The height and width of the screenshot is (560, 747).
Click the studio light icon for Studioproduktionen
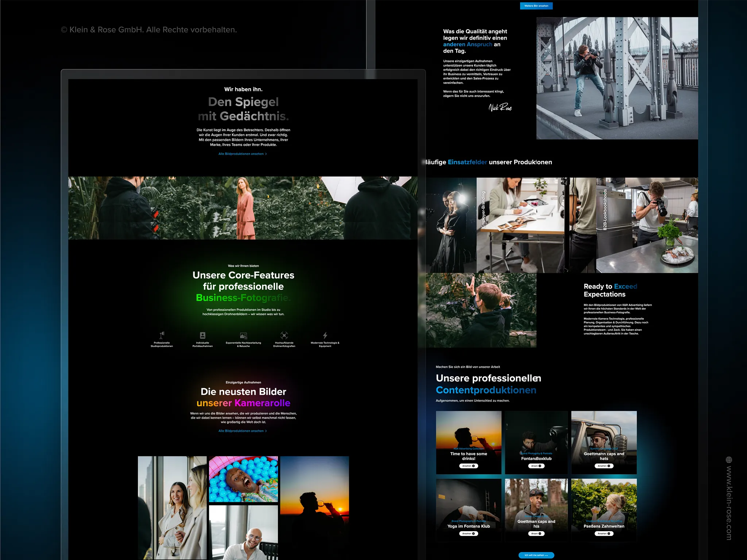(162, 335)
